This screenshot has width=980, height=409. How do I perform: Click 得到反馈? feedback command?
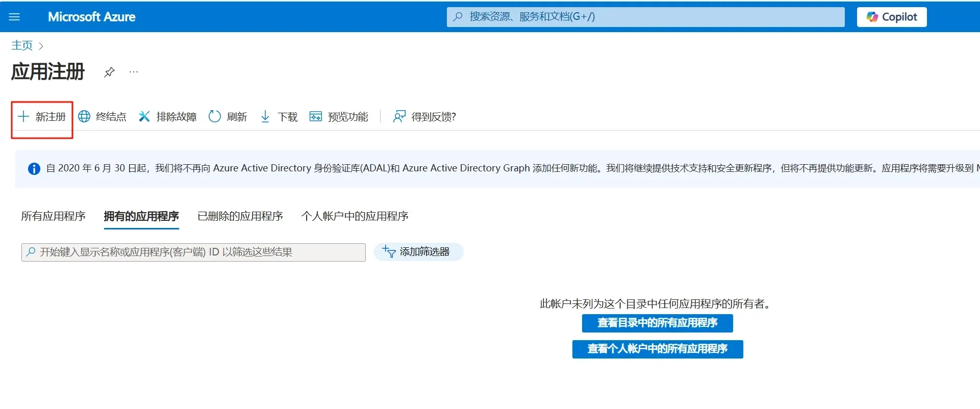tap(424, 117)
